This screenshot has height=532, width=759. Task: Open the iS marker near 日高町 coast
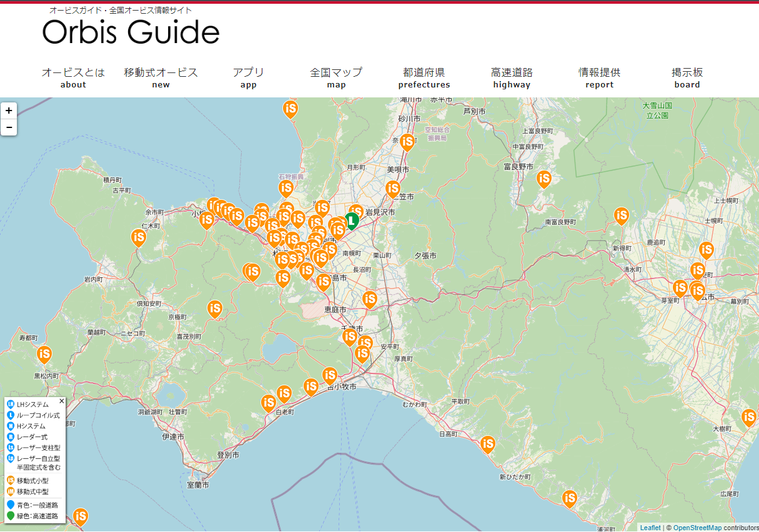click(x=488, y=444)
